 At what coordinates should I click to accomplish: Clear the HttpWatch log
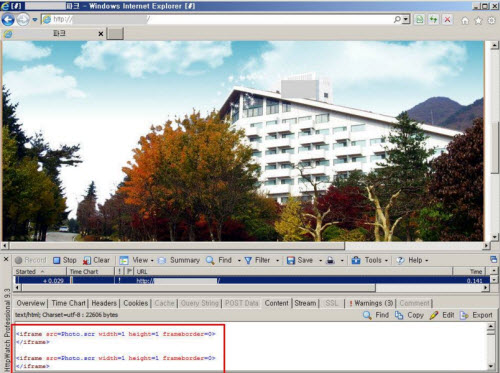pyautogui.click(x=97, y=260)
